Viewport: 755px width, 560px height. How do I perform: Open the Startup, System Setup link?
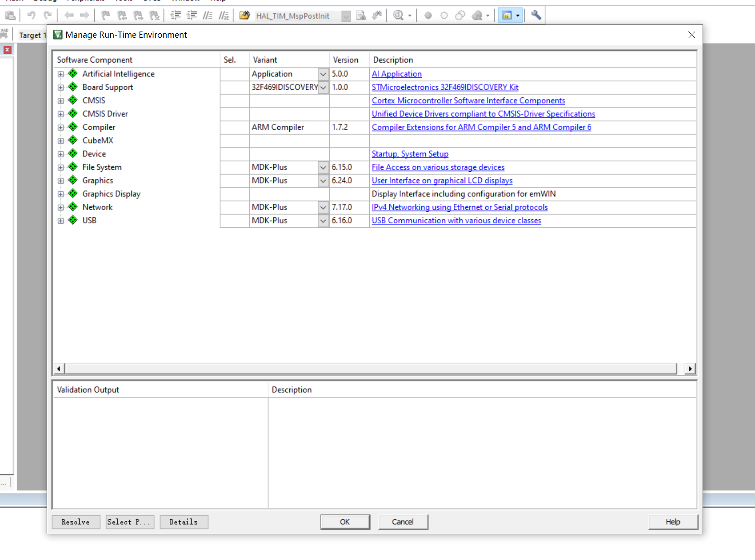[410, 154]
